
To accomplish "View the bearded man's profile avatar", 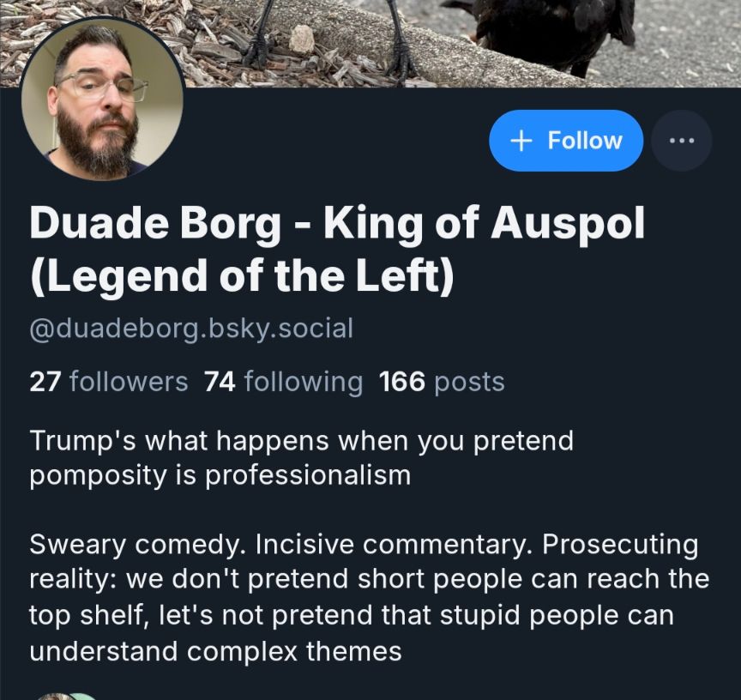I will click(x=102, y=99).
